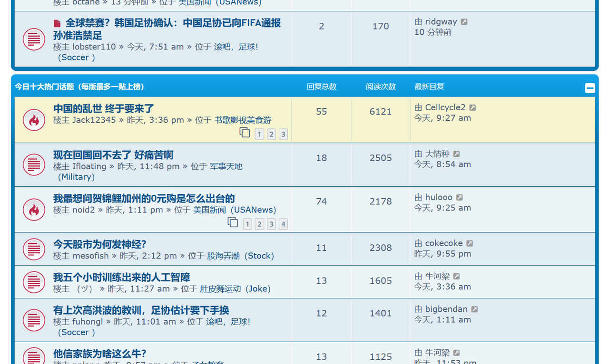609x364 pixels.
Task: Open thread 中国的乱世 终于要来了
Action: click(x=104, y=109)
